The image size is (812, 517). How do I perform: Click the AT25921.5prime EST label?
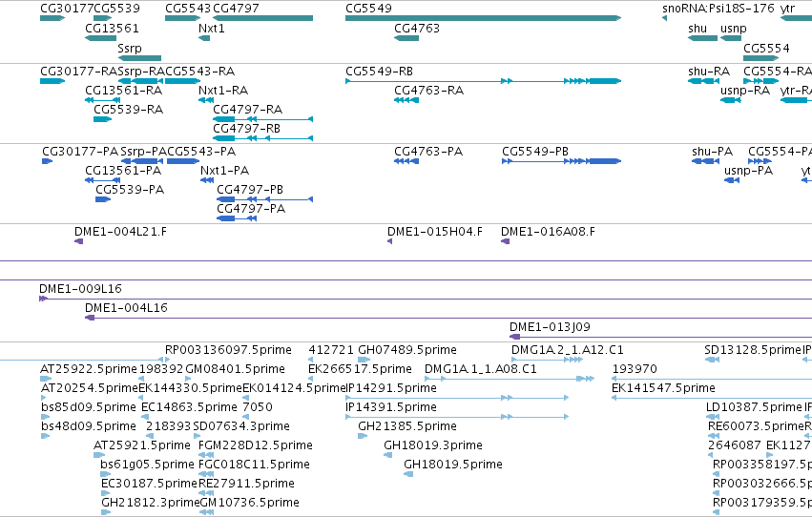tap(142, 445)
